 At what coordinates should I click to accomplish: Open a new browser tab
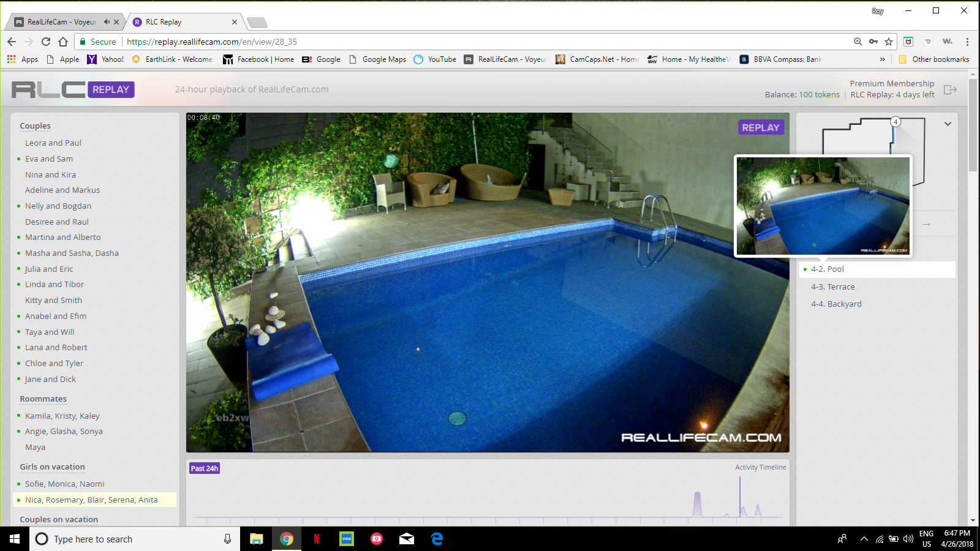pyautogui.click(x=257, y=23)
